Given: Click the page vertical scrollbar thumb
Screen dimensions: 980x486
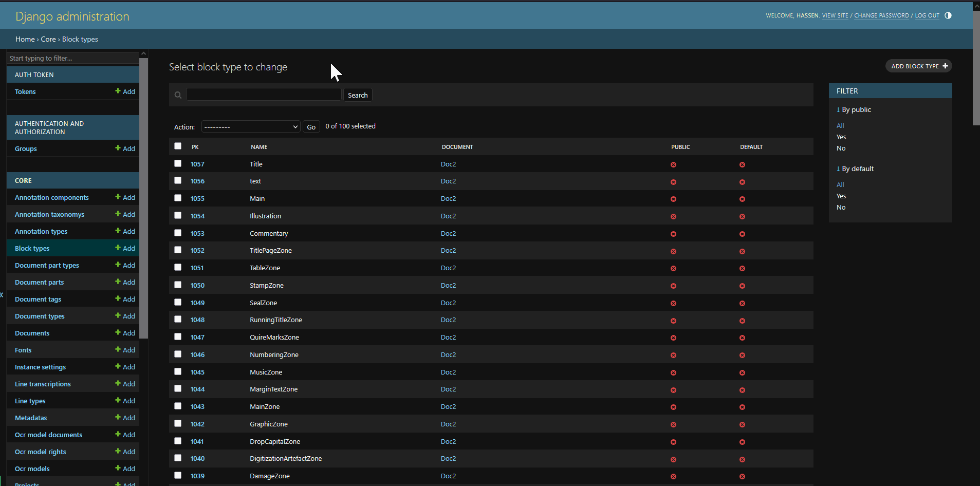Looking at the screenshot, I should [976, 68].
